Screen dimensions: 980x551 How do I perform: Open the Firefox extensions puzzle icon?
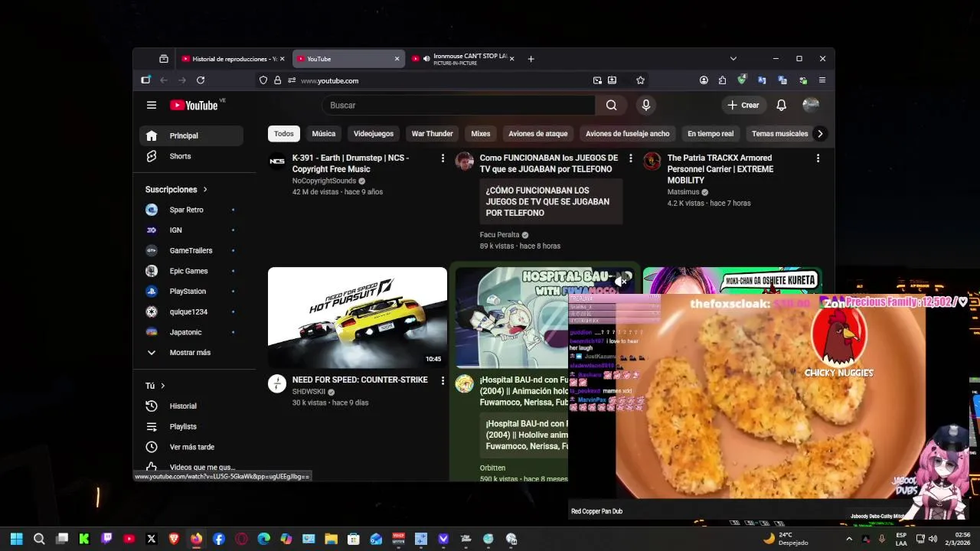pos(722,80)
